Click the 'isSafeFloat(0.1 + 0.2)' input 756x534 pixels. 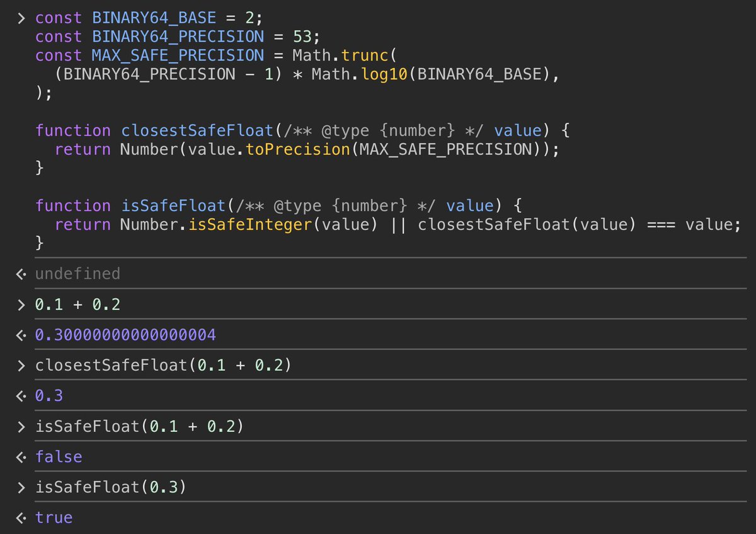click(139, 426)
